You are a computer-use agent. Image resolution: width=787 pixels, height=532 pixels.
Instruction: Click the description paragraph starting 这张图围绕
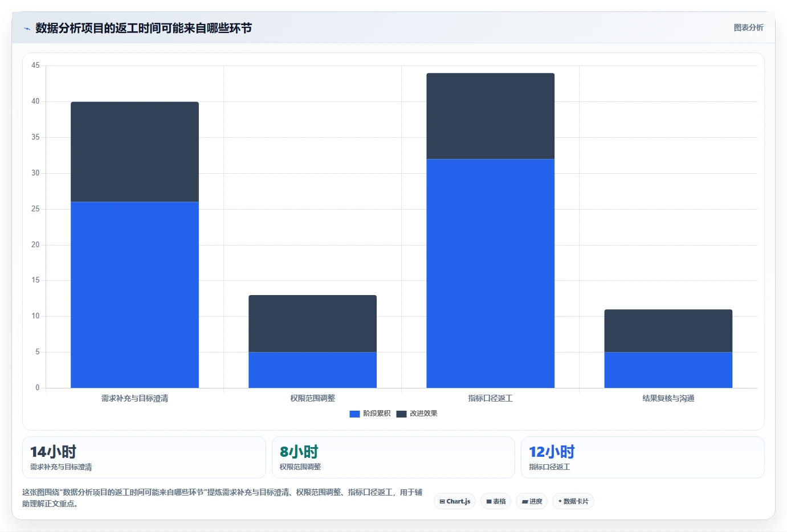tap(222, 498)
